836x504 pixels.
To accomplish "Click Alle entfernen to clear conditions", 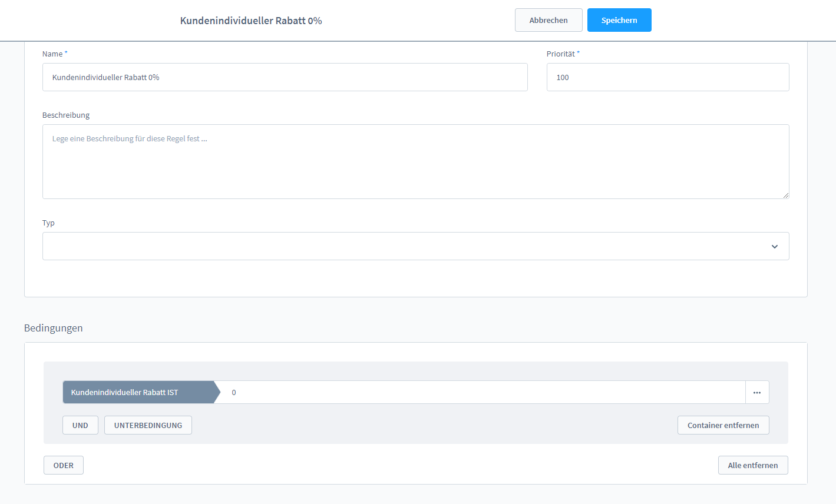I will point(752,465).
